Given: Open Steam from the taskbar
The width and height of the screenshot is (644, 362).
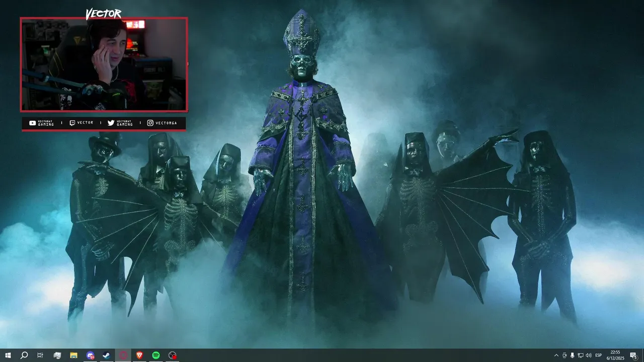Looking at the screenshot, I should [107, 355].
